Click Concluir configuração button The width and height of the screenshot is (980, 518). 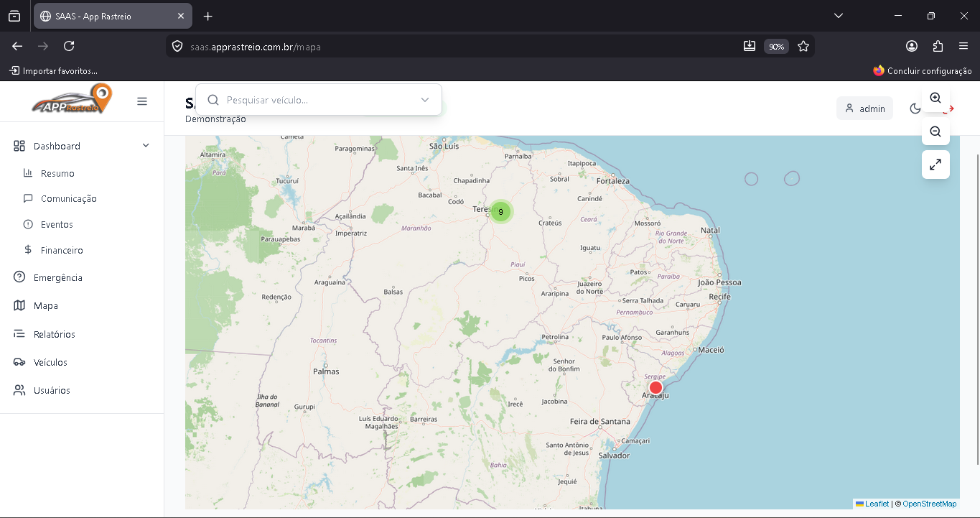tap(923, 70)
